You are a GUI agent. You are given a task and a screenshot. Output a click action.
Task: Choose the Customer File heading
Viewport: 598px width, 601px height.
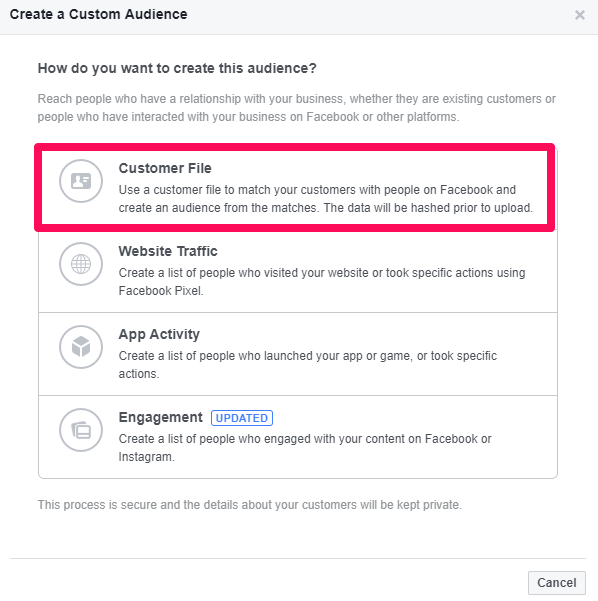(x=165, y=168)
